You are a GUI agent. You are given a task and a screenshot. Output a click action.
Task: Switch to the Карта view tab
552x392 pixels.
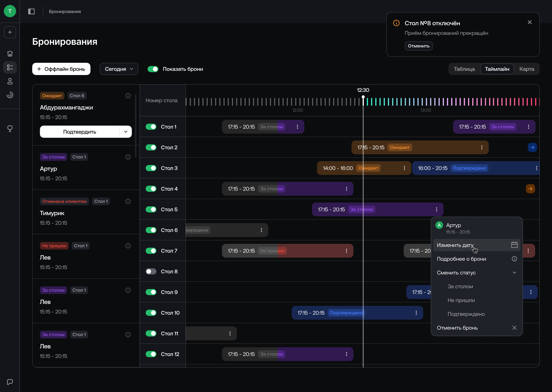[527, 69]
